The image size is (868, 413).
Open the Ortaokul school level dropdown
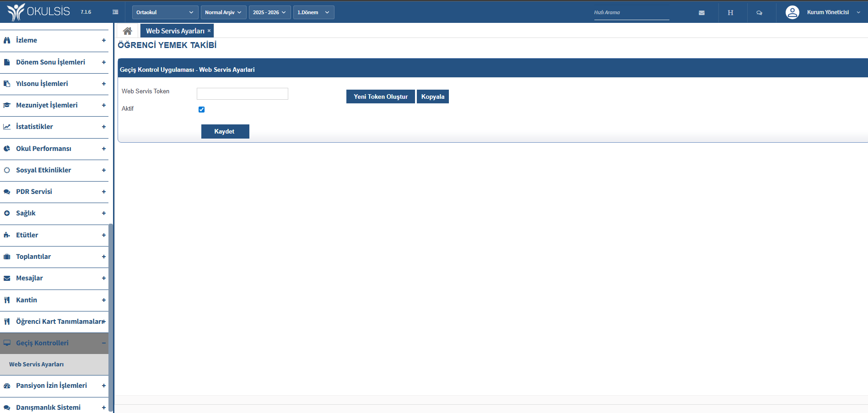(x=165, y=12)
